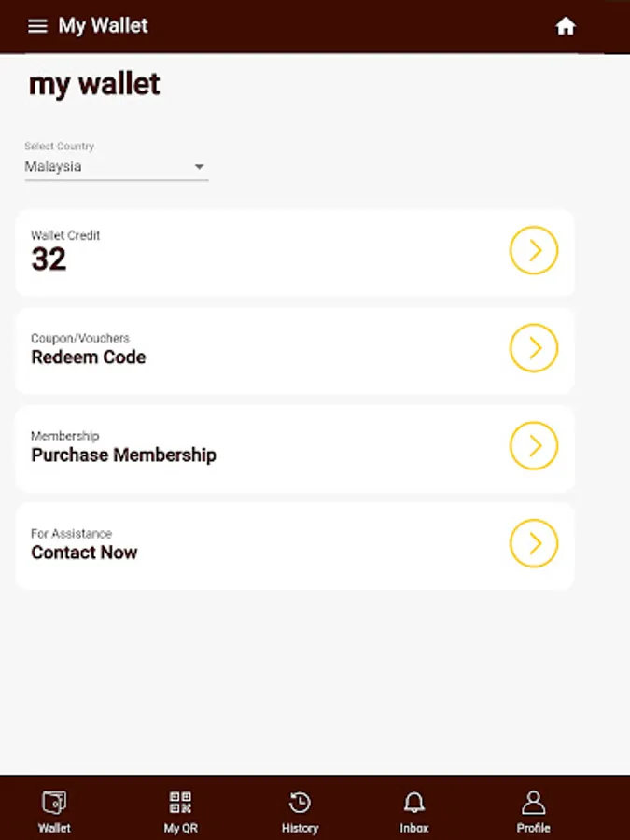Screen dimensions: 630x840
Task: Open the My QR code scanner icon
Action: pyautogui.click(x=179, y=803)
